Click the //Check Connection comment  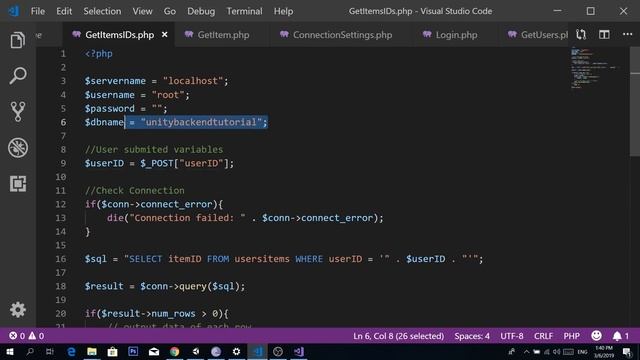(x=135, y=191)
